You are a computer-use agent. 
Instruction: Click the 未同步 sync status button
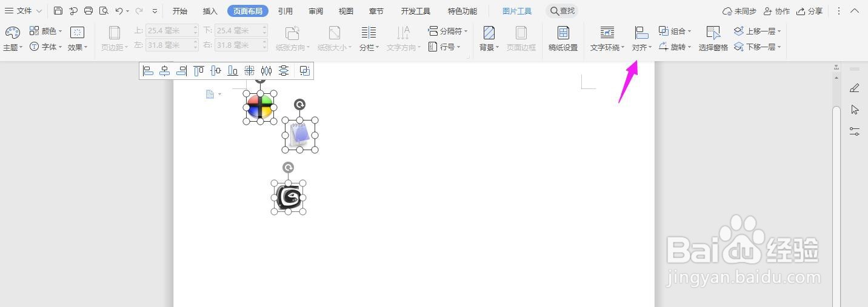pos(739,11)
